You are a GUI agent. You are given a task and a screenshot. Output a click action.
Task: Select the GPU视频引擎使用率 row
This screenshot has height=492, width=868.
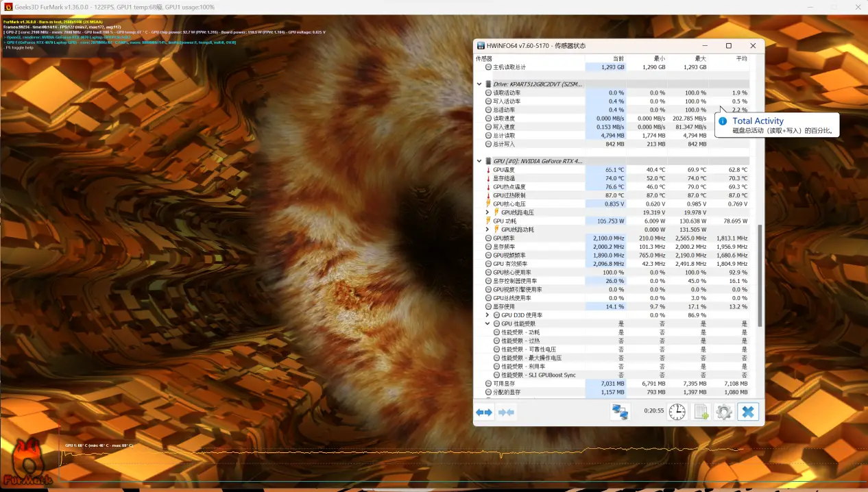tap(612, 289)
